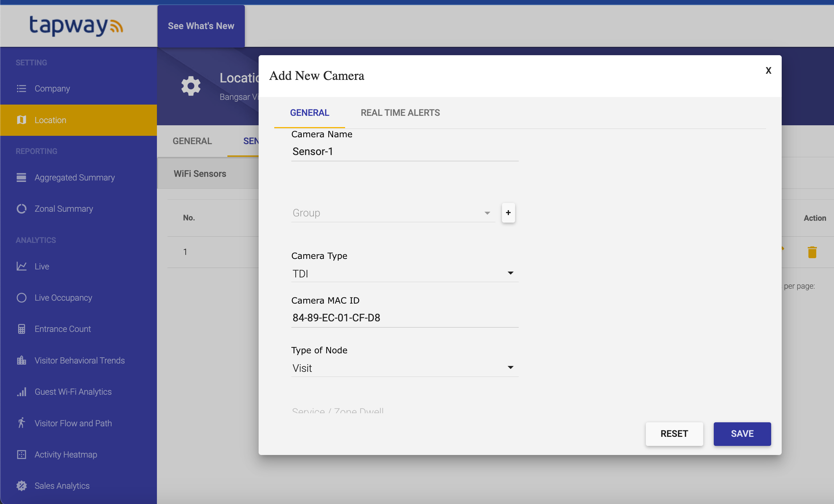This screenshot has width=834, height=504.
Task: Expand the Camera Type dropdown showing TDI
Action: pos(404,273)
